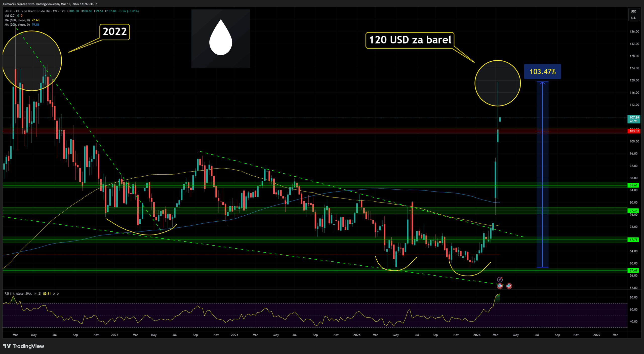Select the RSI (14, close, SMA) legend
The height and width of the screenshot is (354, 644).
click(23, 294)
